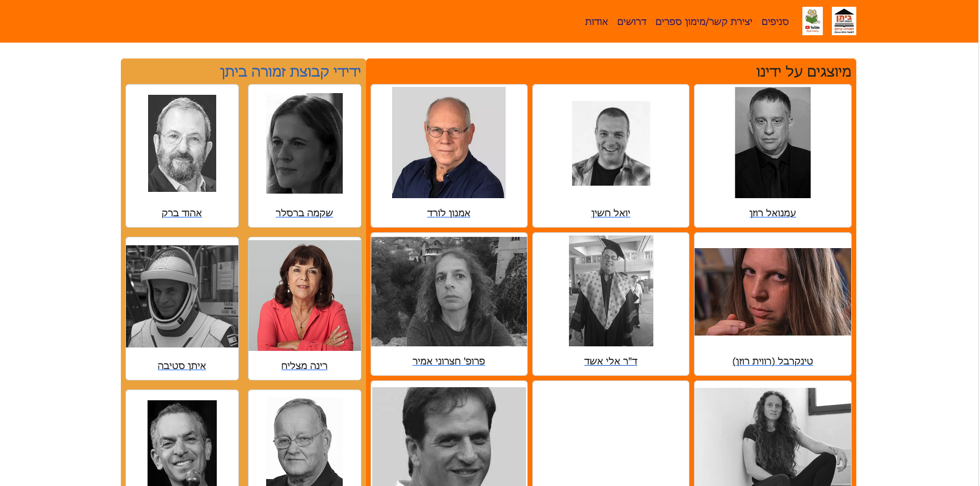The height and width of the screenshot is (486, 980).
Task: Click the woman in red shirt photo
Action: click(305, 295)
